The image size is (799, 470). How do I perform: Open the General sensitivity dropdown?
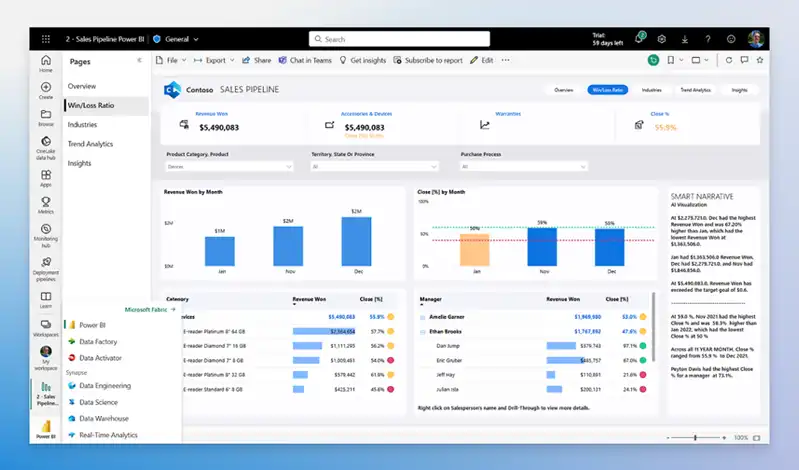(176, 39)
